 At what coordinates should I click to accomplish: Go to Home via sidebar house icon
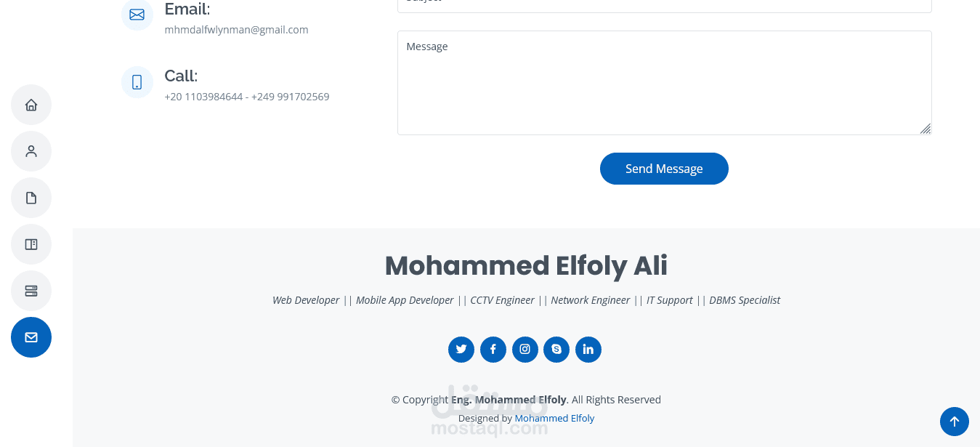click(31, 105)
